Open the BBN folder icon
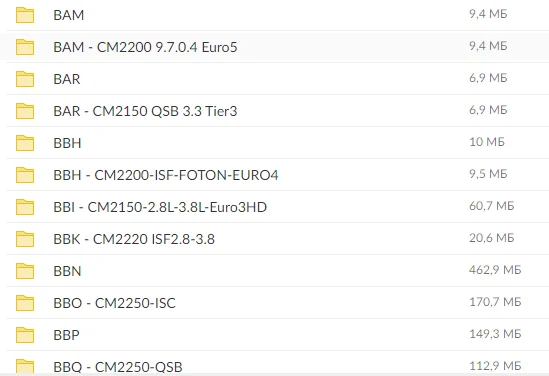549x376 pixels. (25, 271)
